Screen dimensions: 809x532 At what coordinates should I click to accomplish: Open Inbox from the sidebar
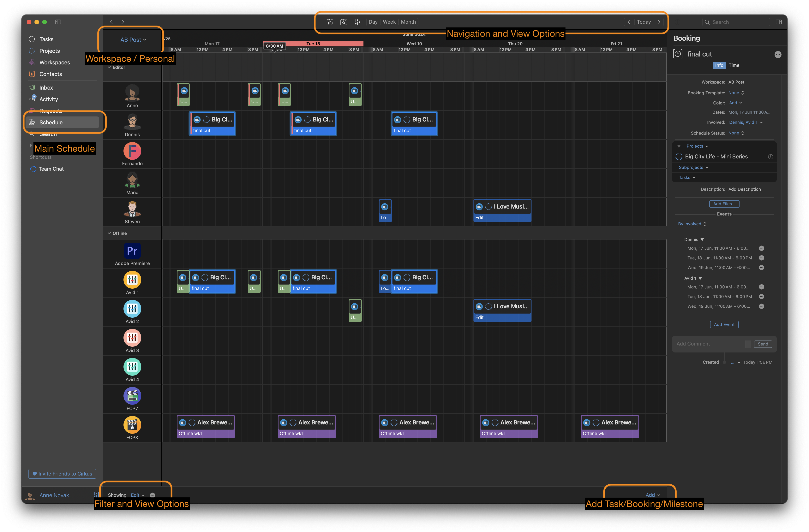click(46, 88)
